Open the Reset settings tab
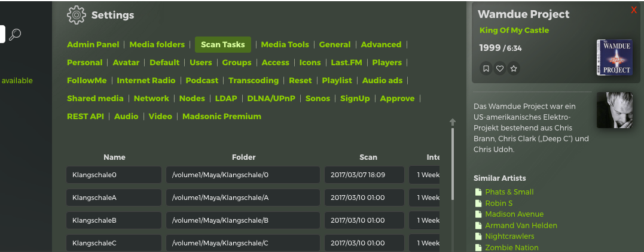Screen dimensions: 644x252 point(300,81)
